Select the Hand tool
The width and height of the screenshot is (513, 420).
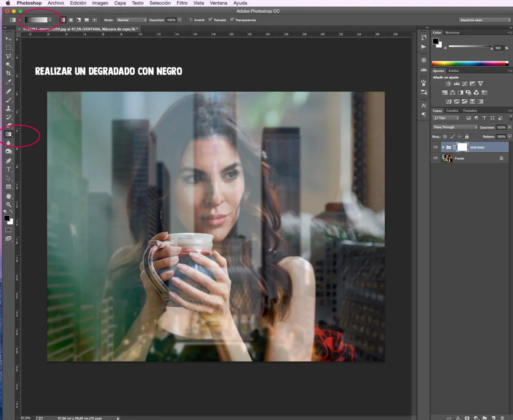click(x=8, y=196)
